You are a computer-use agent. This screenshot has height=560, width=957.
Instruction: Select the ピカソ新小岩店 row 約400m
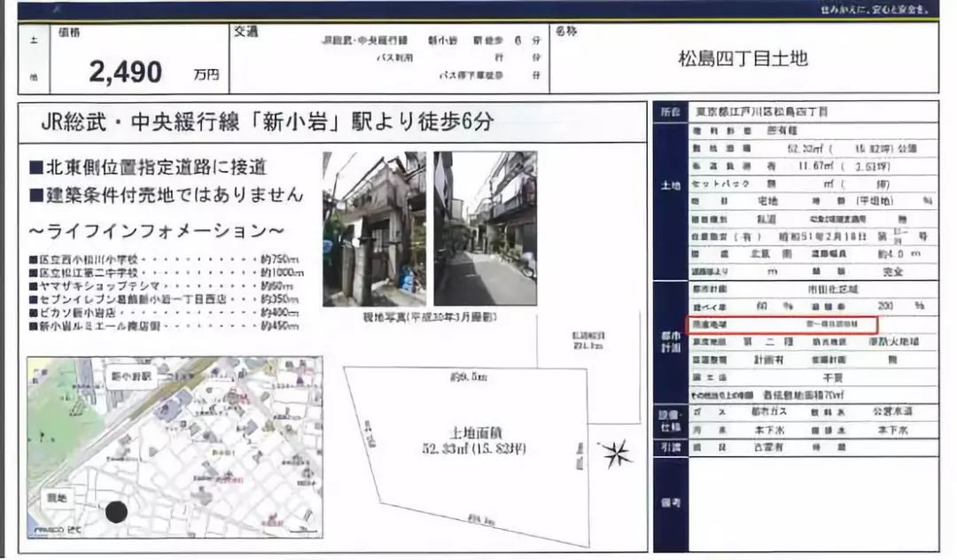tap(164, 313)
